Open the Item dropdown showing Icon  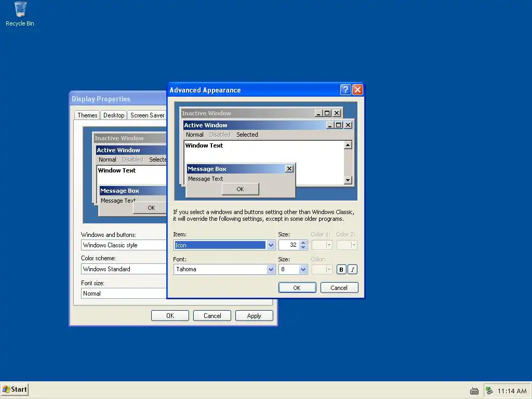pos(270,245)
